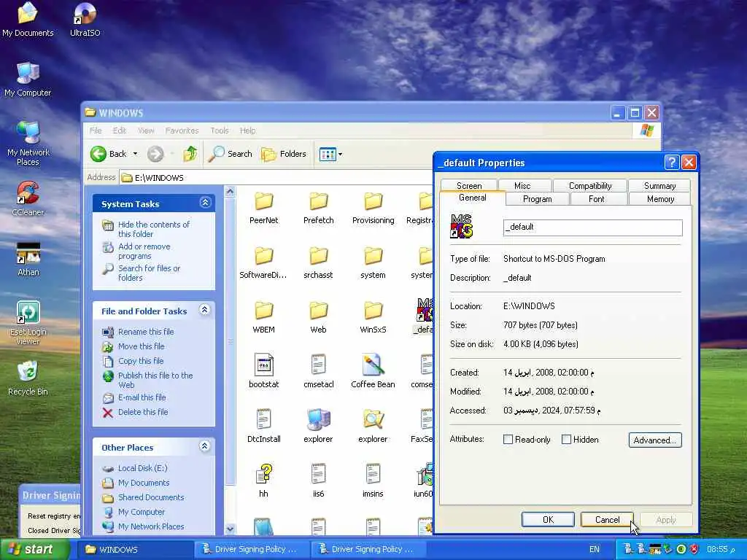The height and width of the screenshot is (560, 747).
Task: Click the _default filename text field
Action: pyautogui.click(x=592, y=227)
